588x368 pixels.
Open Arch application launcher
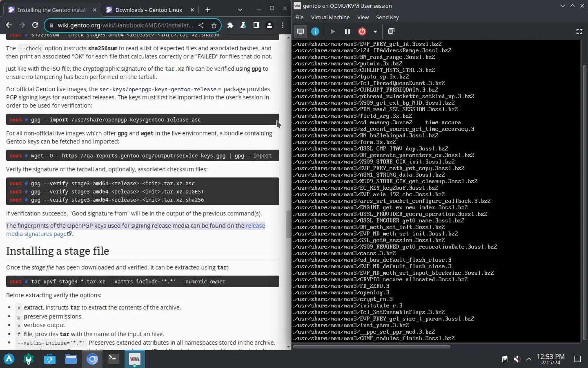(x=9, y=359)
